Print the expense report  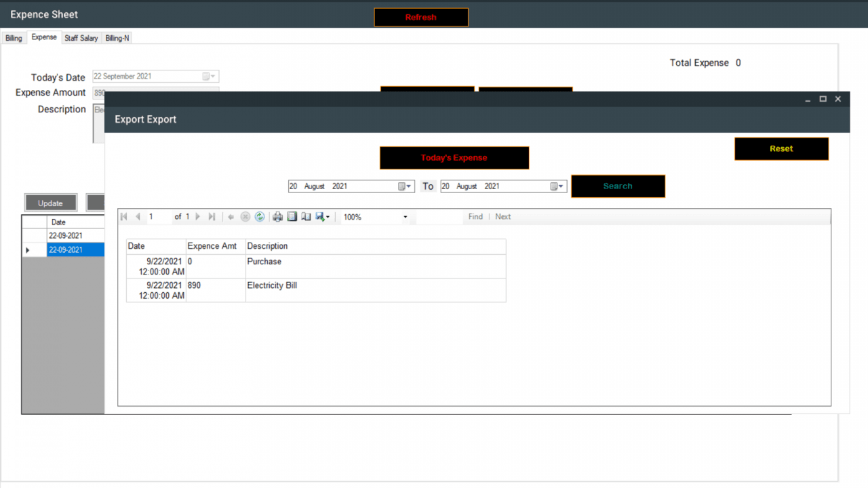click(x=277, y=217)
